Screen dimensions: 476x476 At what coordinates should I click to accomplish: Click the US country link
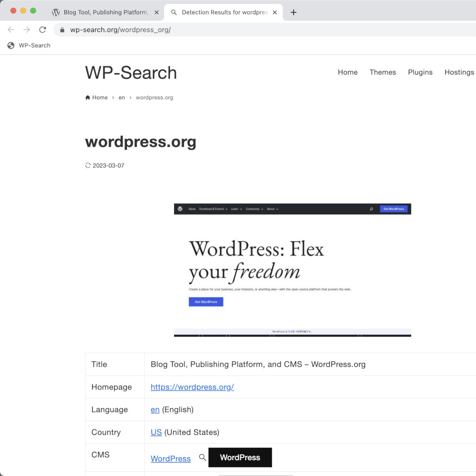click(x=156, y=433)
